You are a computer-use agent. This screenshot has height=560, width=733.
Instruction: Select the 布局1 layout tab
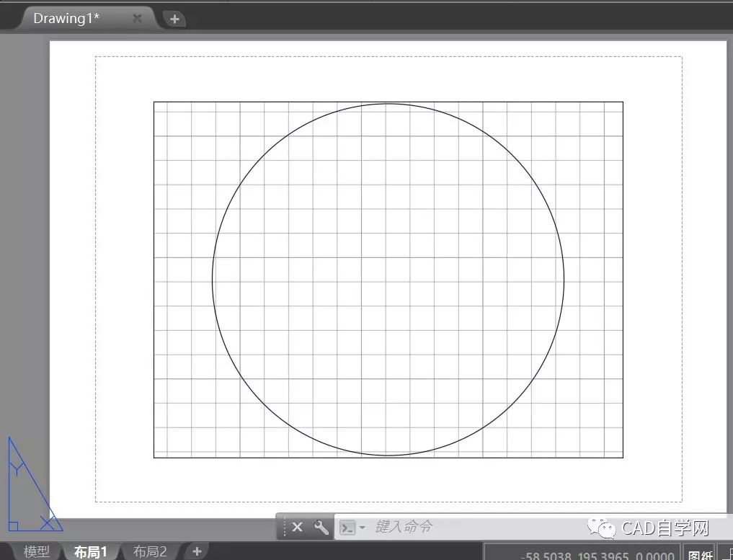(91, 552)
